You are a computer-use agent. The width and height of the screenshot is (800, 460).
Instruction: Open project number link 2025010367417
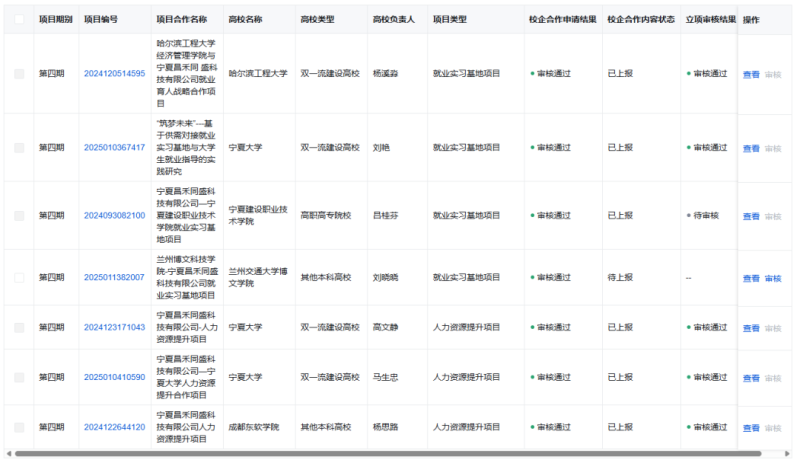coord(114,148)
